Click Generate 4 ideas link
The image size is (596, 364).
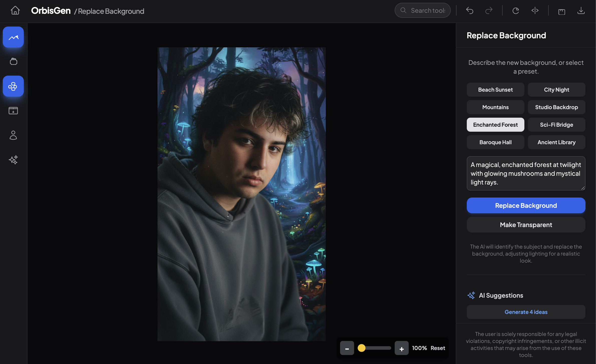[526, 312]
